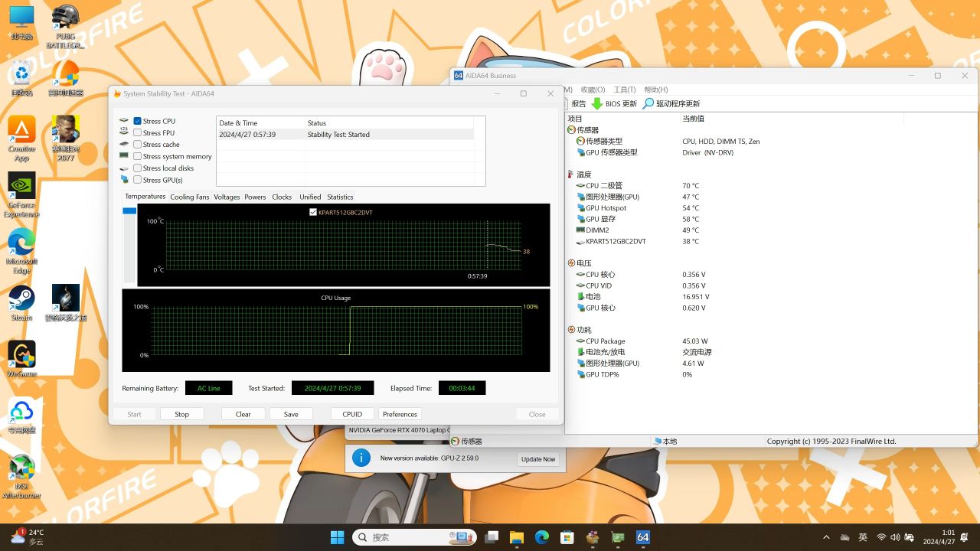Viewport: 980px width, 551px height.
Task: Enable Stress system memory checkbox
Action: click(x=137, y=156)
